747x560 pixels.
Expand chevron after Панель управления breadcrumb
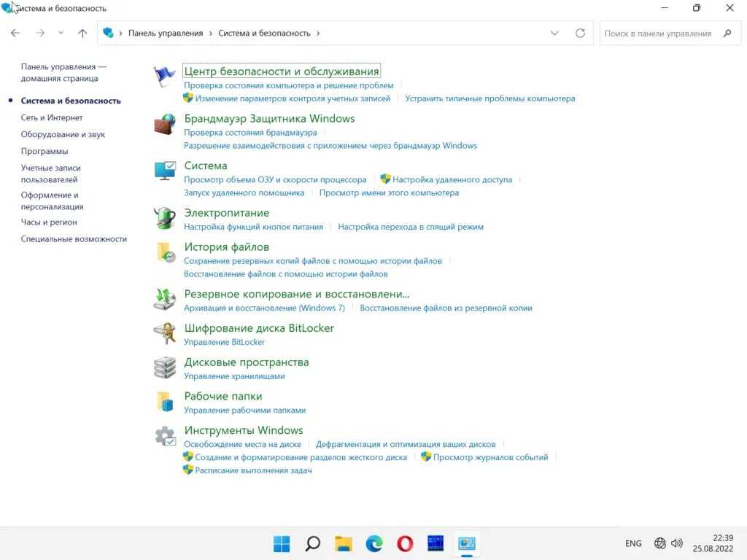211,33
